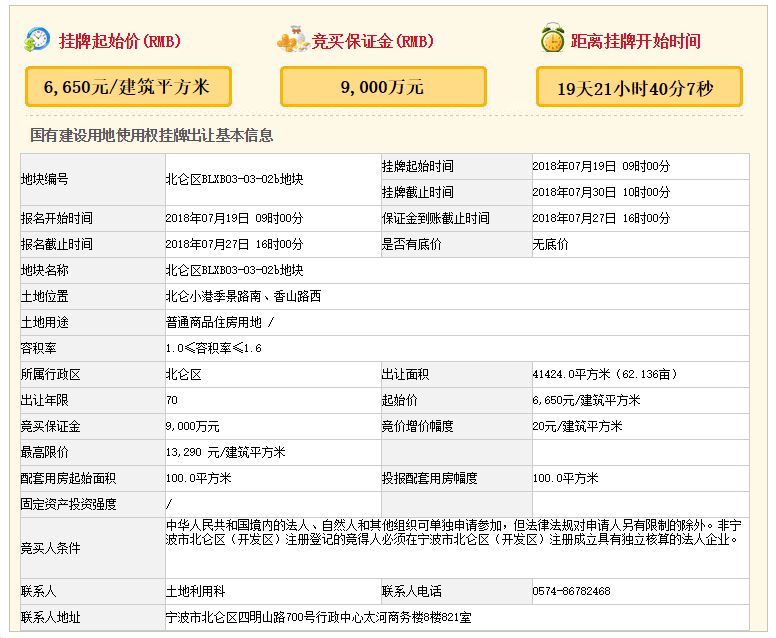Screen dimensions: 776x638
Task: Click the 土地位置 label
Action: click(45, 296)
